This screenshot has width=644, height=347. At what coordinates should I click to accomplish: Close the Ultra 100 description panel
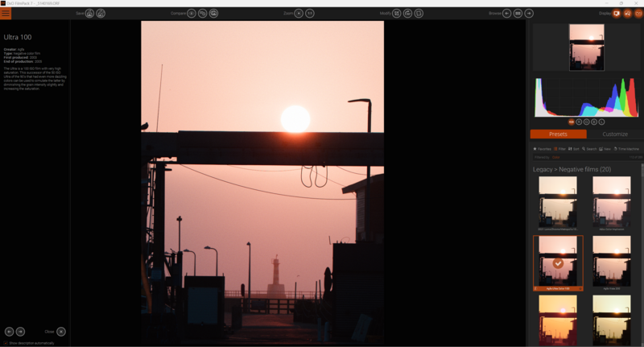(x=61, y=331)
